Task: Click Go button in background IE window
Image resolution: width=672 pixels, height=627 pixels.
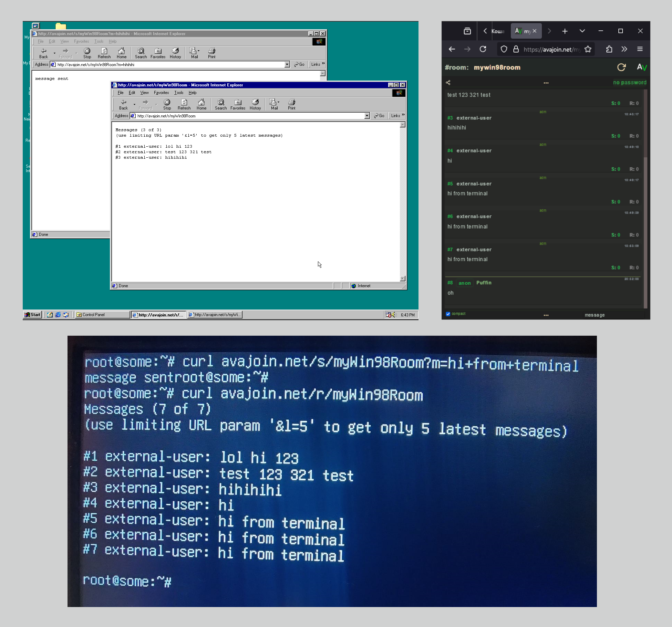Action: pos(299,64)
